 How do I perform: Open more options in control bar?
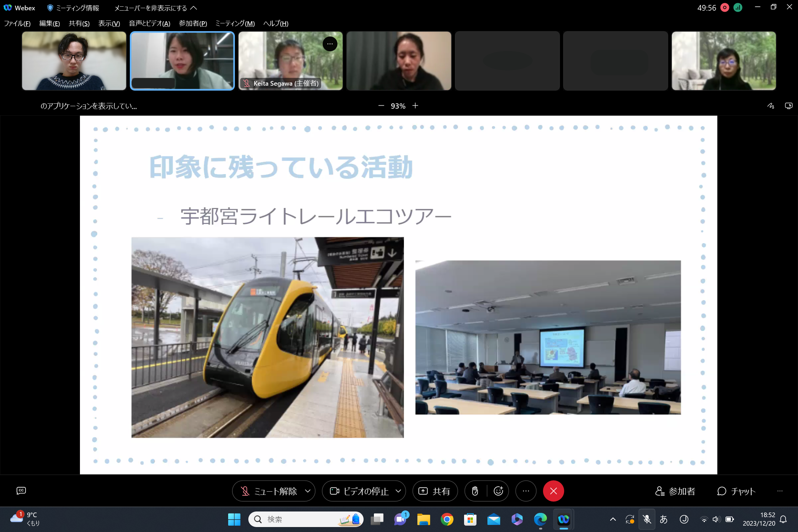click(526, 491)
